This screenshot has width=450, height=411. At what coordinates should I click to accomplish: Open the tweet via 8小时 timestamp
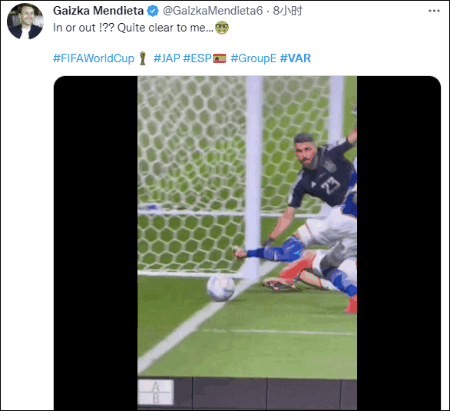click(x=288, y=11)
